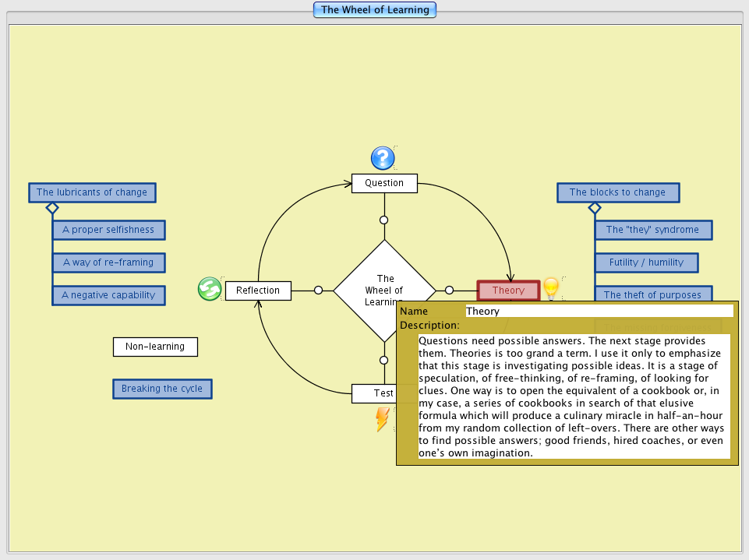
Task: Click the green refresh icon beside Reflection
Action: [x=209, y=289]
